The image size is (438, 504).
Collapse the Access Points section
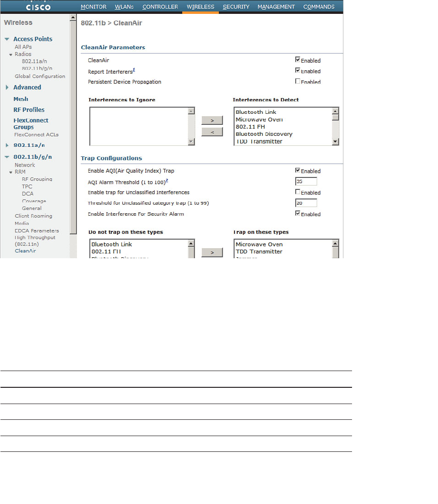(7, 39)
